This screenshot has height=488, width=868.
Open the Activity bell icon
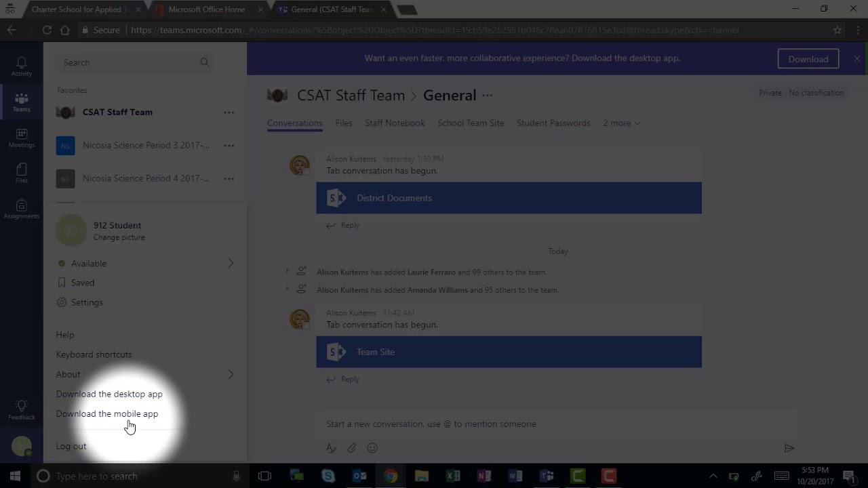[21, 66]
